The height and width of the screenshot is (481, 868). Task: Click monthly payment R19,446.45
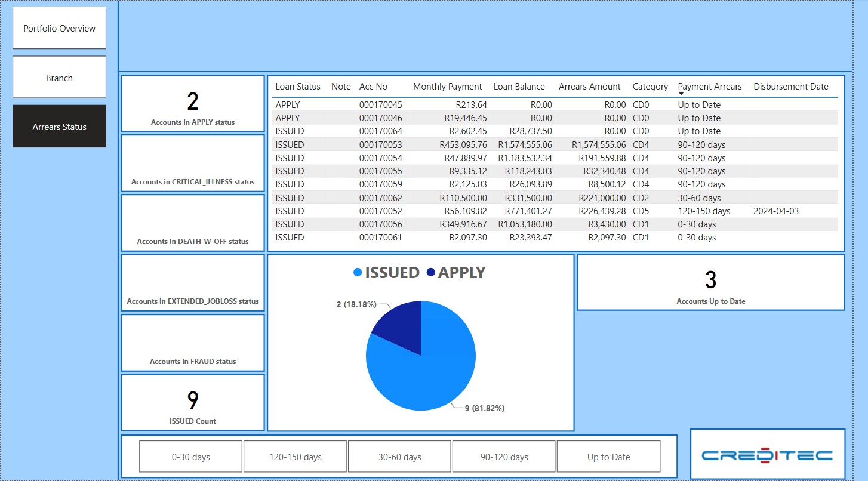click(x=466, y=118)
